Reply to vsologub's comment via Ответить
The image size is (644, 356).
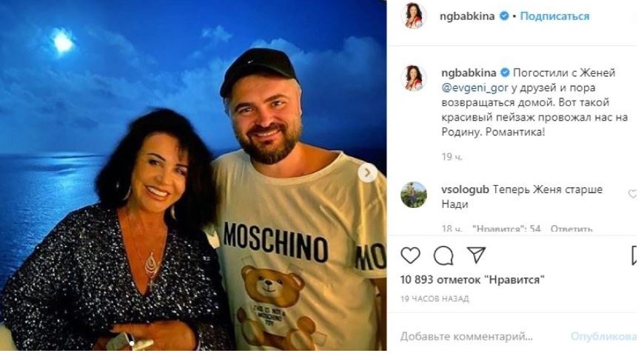571,228
